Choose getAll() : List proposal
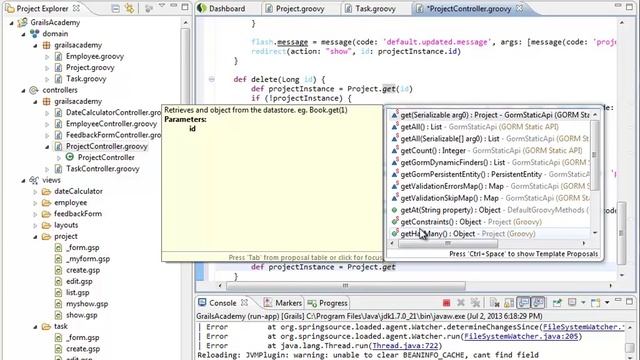Image resolution: width=640 pixels, height=360 pixels. [490, 127]
